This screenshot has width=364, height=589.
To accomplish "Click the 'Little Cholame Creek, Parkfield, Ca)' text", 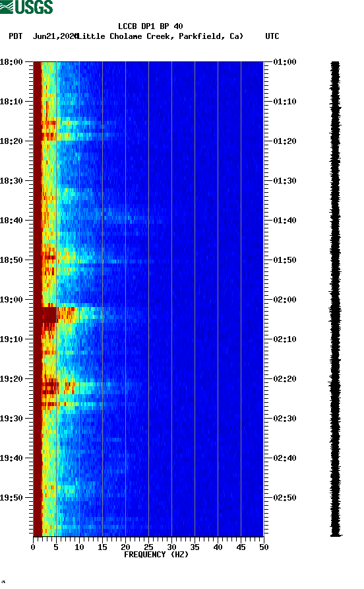I will pos(160,36).
